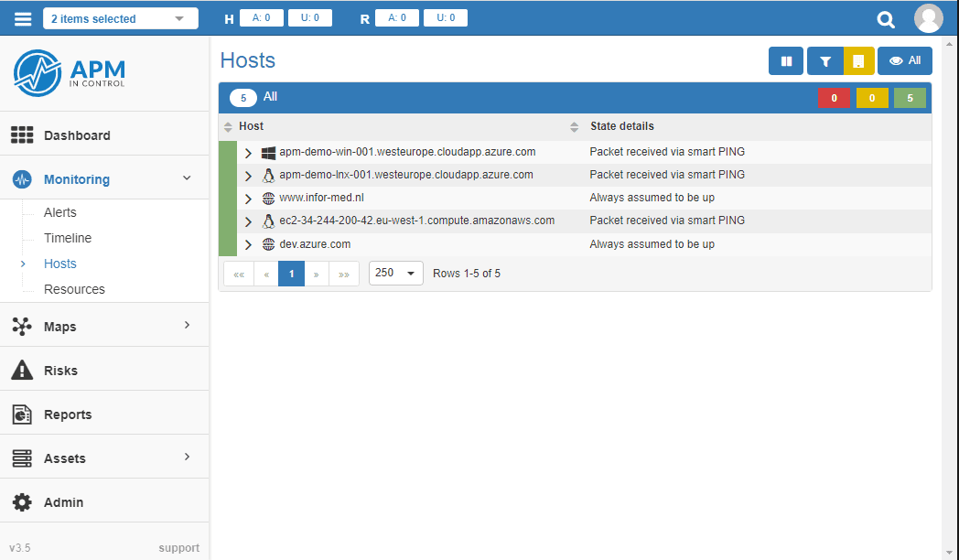Open Alerts under Monitoring

coord(60,212)
